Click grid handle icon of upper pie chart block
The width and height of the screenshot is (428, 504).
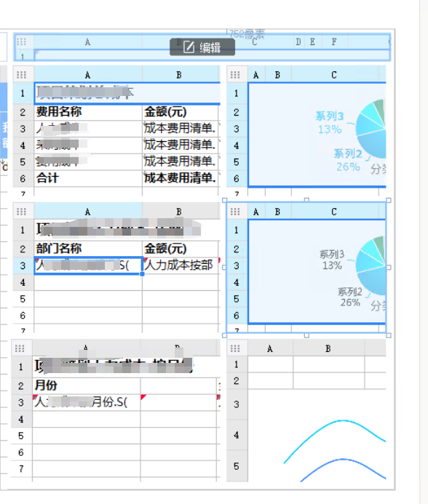(235, 75)
